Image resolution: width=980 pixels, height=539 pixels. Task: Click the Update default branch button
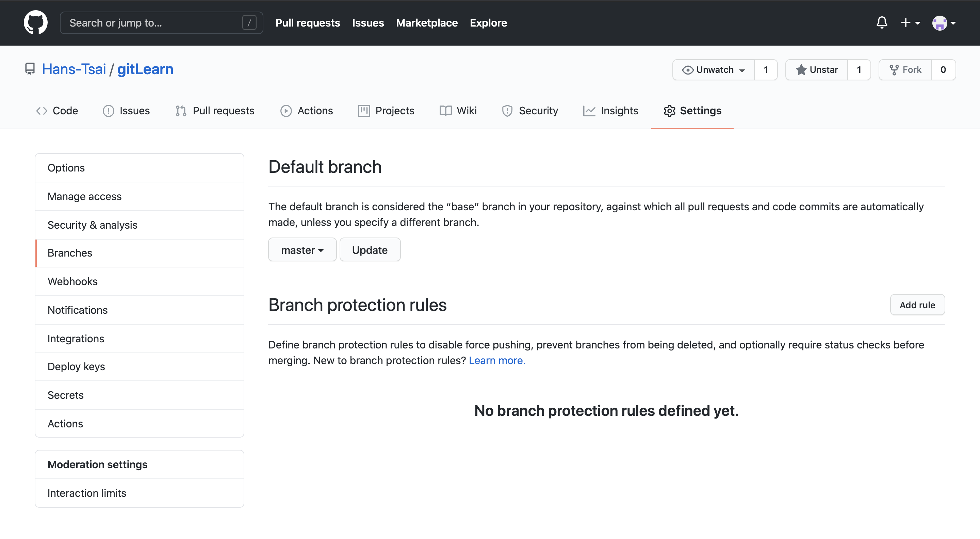click(x=370, y=249)
